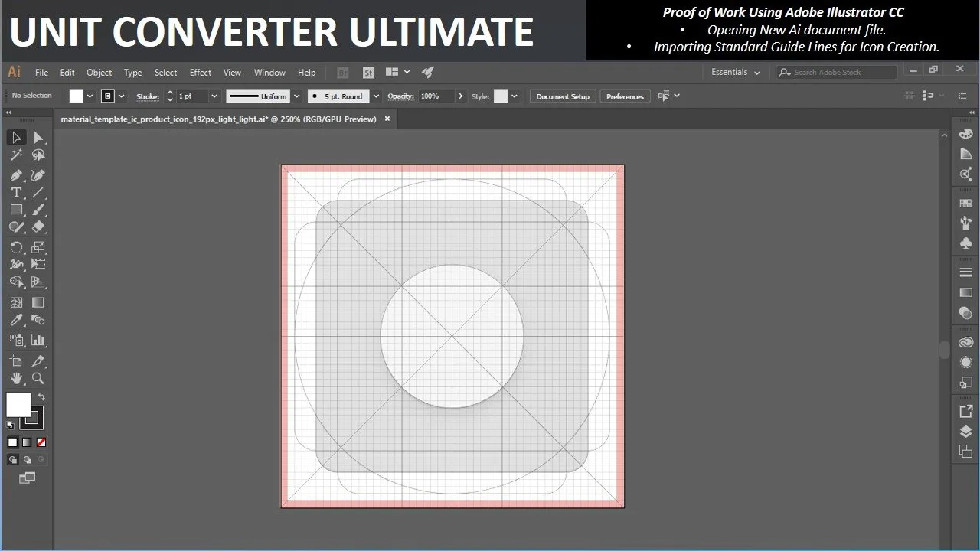Select the Pen tool

16,175
